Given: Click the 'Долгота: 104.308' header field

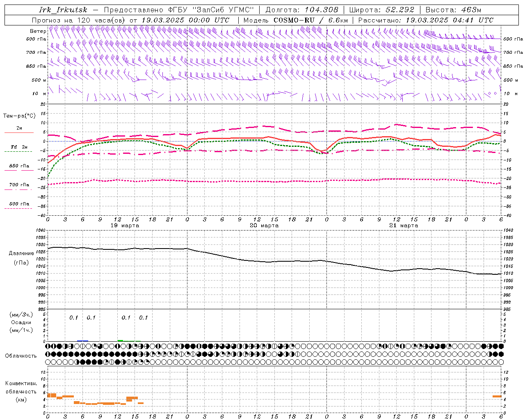Looking at the screenshot, I should pos(302,10).
